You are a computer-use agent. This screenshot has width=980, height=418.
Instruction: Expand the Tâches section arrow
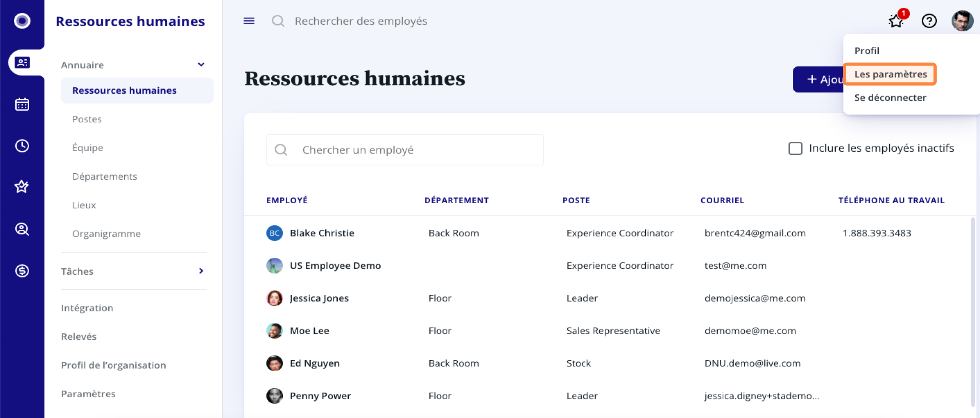(x=201, y=271)
